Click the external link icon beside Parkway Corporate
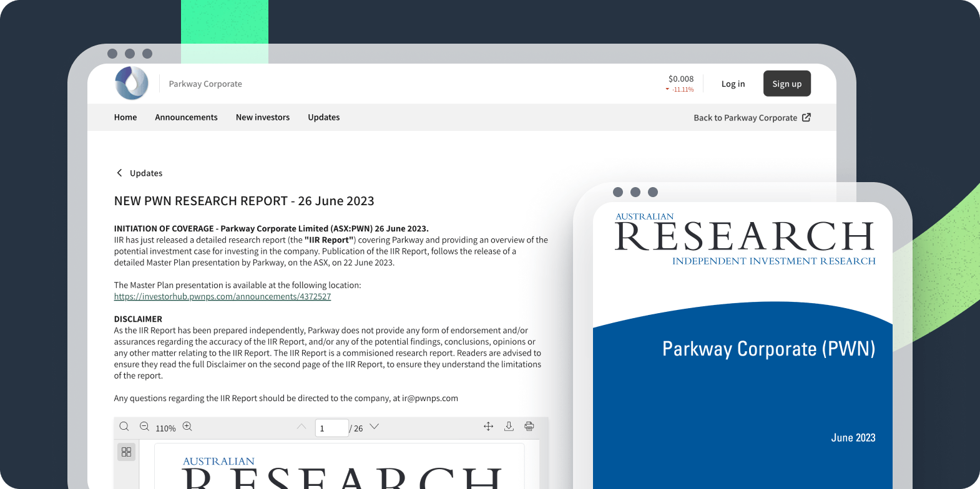This screenshot has width=980, height=489. point(806,117)
